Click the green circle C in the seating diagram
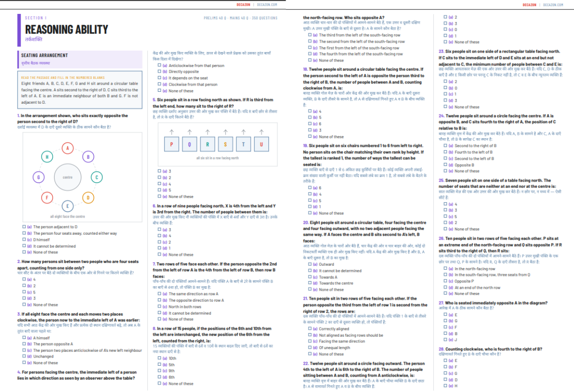The image size is (574, 392). pos(97,177)
